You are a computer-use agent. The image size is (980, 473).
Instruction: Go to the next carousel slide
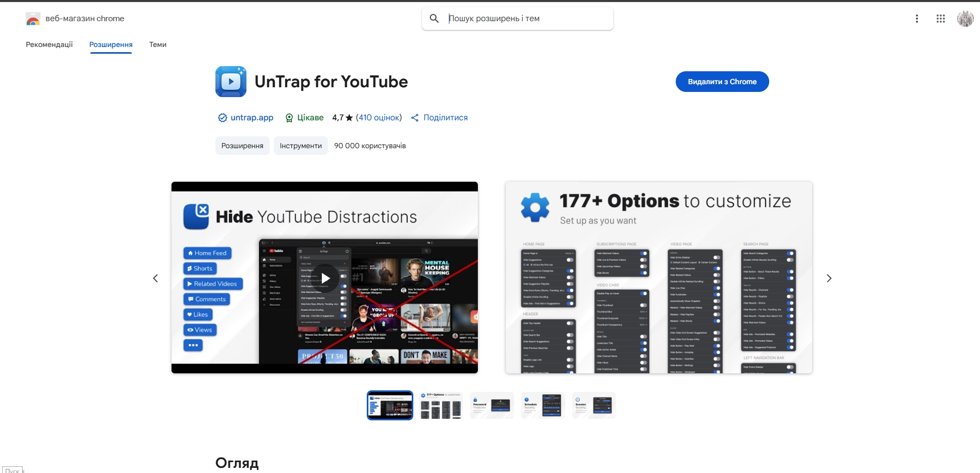[829, 278]
